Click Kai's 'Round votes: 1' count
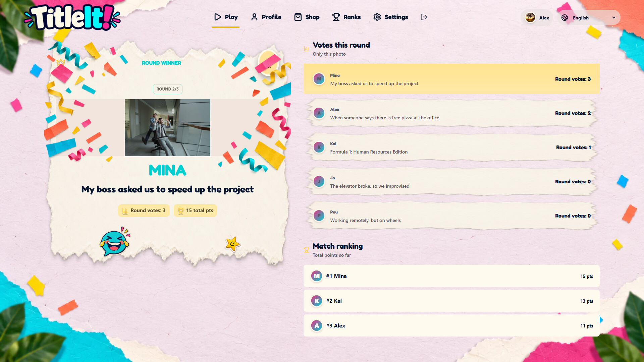644x362 pixels. (573, 147)
